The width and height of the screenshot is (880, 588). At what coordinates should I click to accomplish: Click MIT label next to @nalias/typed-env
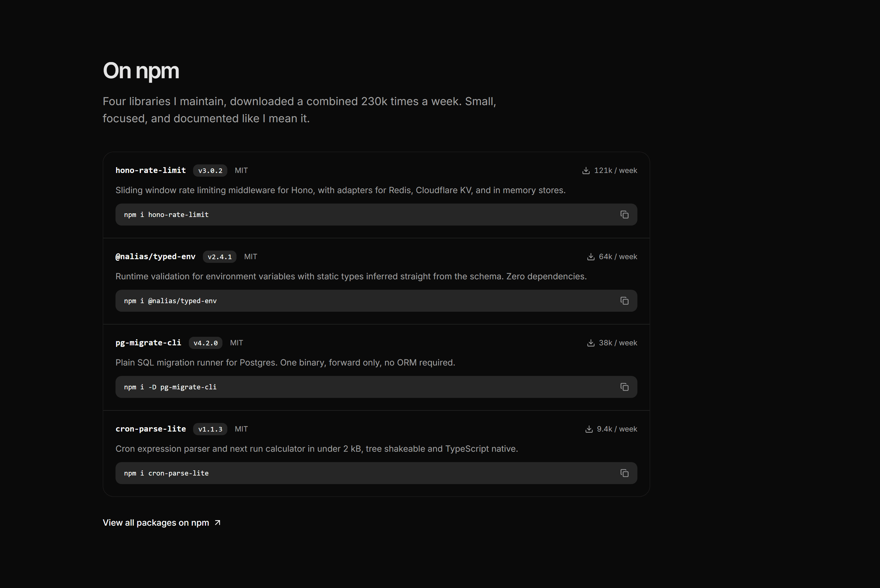coord(251,257)
